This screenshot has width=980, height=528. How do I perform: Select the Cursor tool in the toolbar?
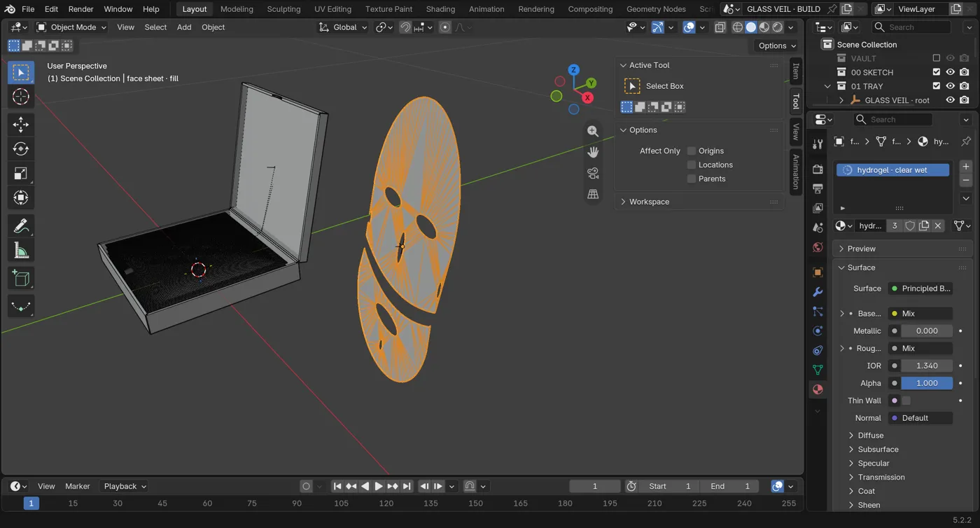click(21, 97)
